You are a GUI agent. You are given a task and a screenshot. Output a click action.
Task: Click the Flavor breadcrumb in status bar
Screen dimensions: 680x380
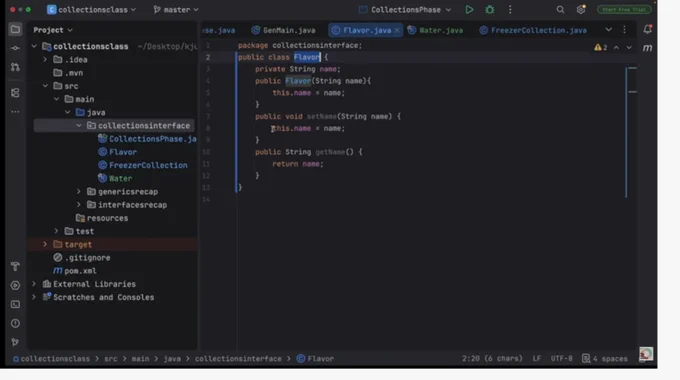click(315, 359)
